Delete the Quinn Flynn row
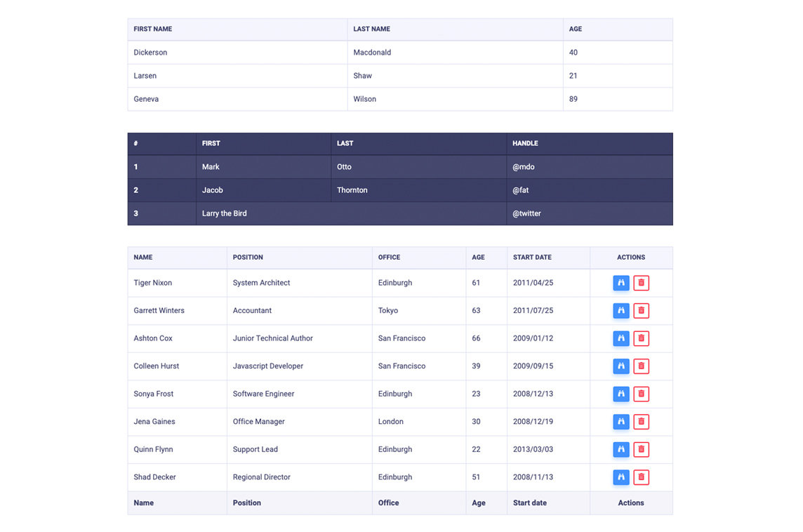This screenshot has width=803, height=532. [x=641, y=449]
